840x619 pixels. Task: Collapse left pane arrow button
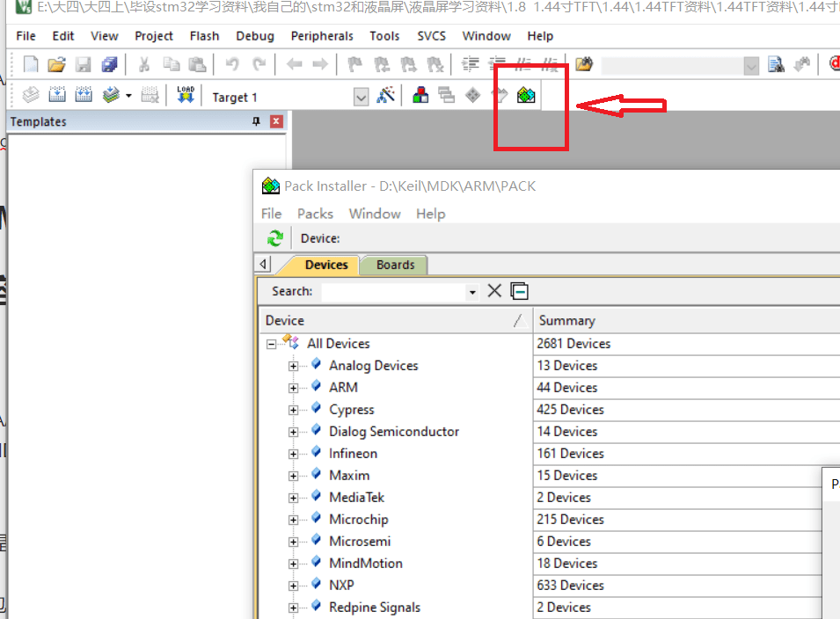263,264
